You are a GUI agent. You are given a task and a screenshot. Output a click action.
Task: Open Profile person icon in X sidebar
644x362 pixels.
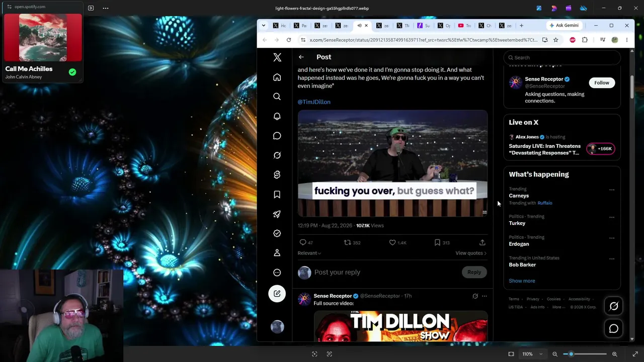coord(277,253)
